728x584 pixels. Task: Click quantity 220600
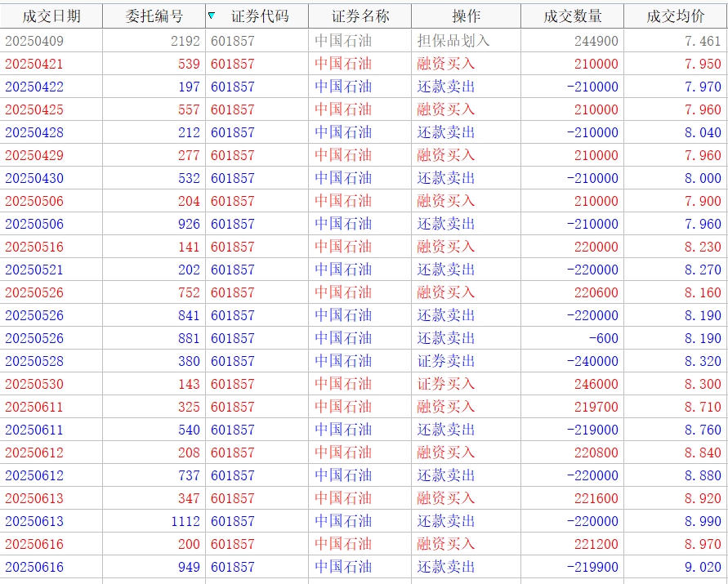596,292
